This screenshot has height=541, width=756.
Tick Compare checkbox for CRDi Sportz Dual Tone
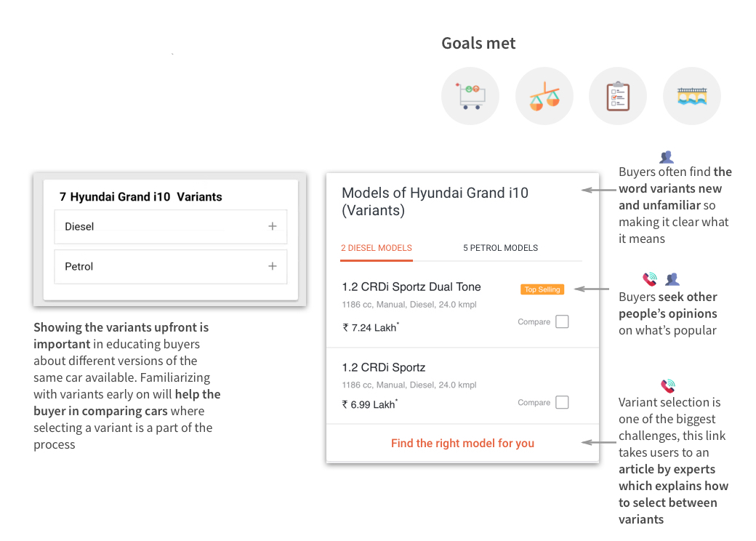coord(562,321)
